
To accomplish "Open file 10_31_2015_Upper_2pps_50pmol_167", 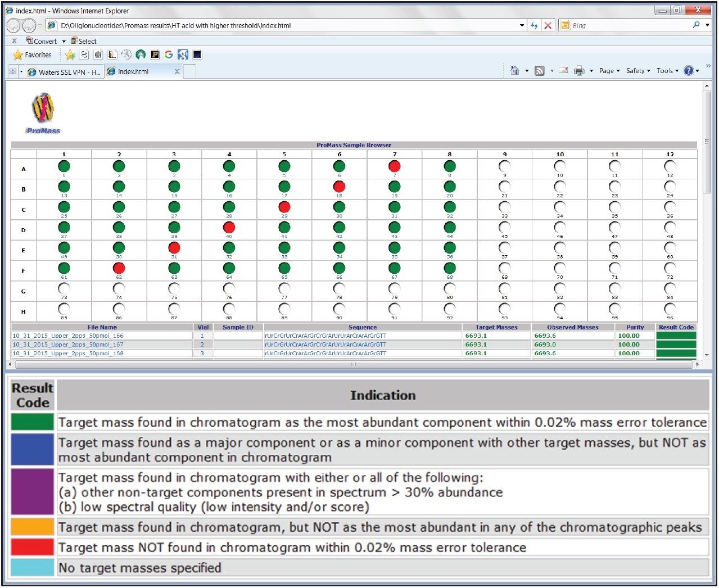I will point(68,345).
